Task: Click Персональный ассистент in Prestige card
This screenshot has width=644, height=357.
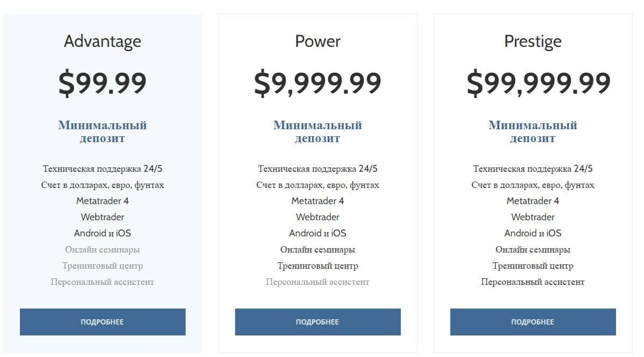Action: pyautogui.click(x=533, y=282)
